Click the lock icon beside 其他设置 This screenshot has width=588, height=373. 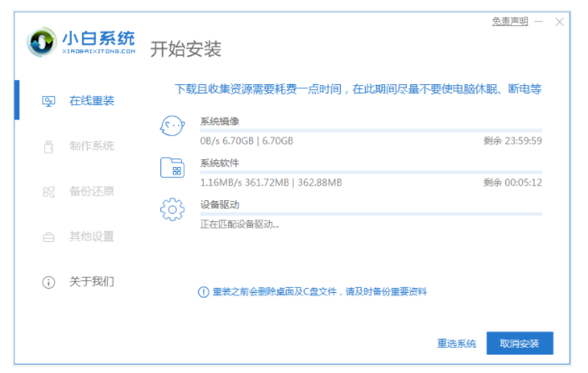pyautogui.click(x=48, y=237)
